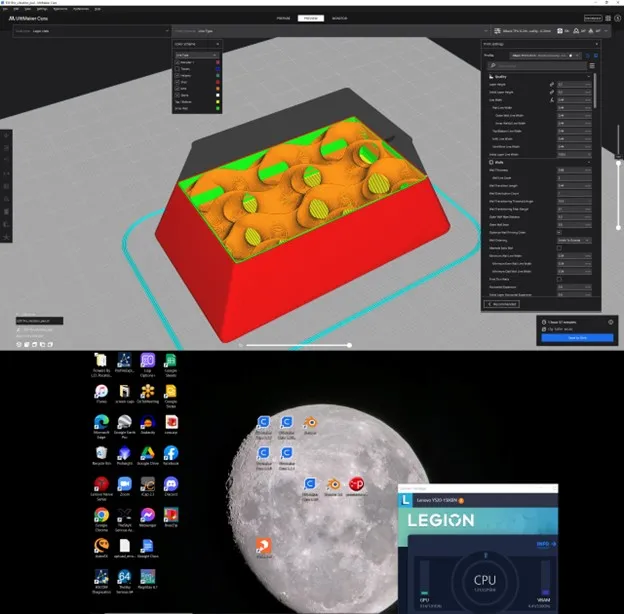
Task: Click the orange Infill color swatch
Action: [218, 89]
